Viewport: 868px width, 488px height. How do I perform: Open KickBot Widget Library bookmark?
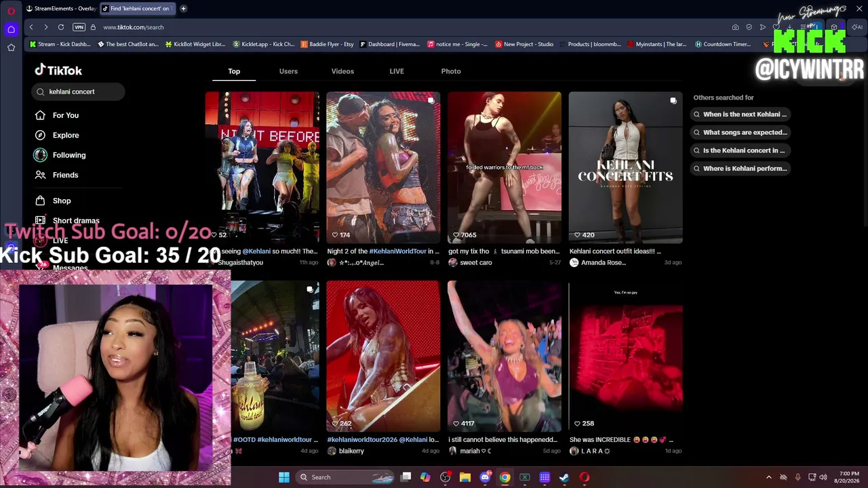(x=195, y=44)
